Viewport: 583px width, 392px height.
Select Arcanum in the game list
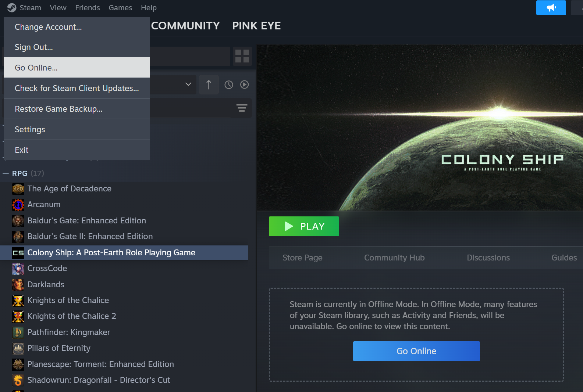pyautogui.click(x=44, y=205)
